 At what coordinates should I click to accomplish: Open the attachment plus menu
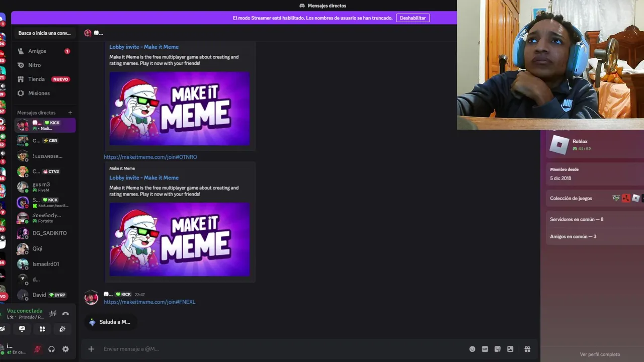(91, 349)
